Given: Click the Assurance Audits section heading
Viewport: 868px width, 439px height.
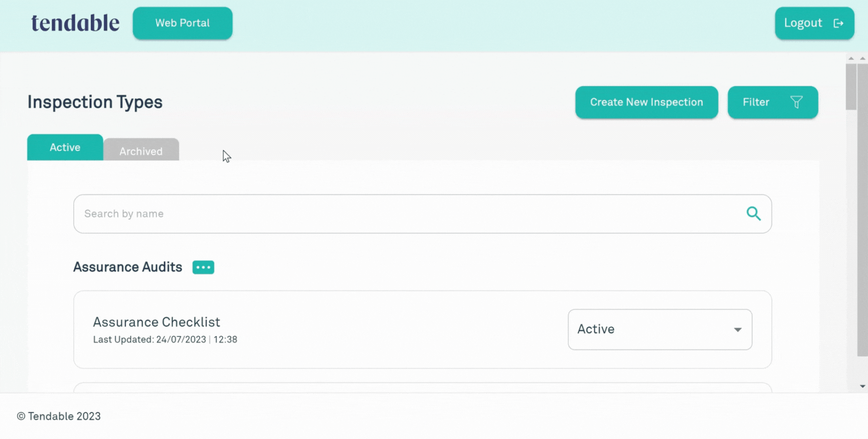Looking at the screenshot, I should pos(128,267).
